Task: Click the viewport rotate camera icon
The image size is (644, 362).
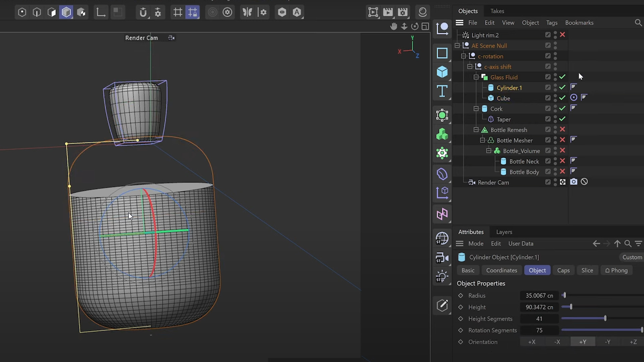Action: (x=415, y=26)
